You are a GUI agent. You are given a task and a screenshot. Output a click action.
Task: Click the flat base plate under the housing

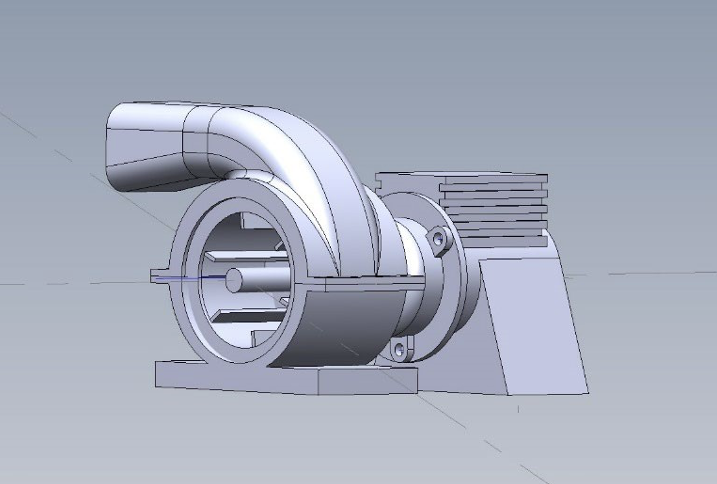click(238, 377)
